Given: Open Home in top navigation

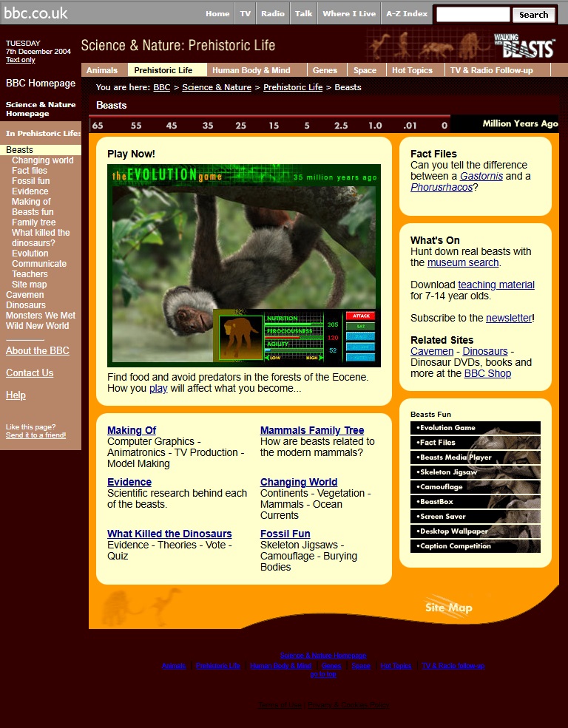Looking at the screenshot, I should 217,13.
